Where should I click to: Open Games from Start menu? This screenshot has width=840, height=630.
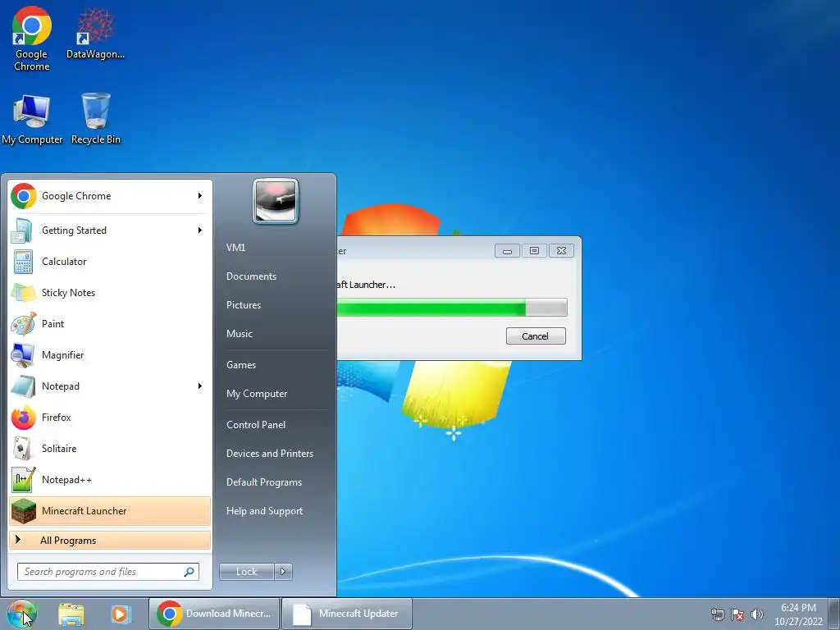(x=241, y=365)
